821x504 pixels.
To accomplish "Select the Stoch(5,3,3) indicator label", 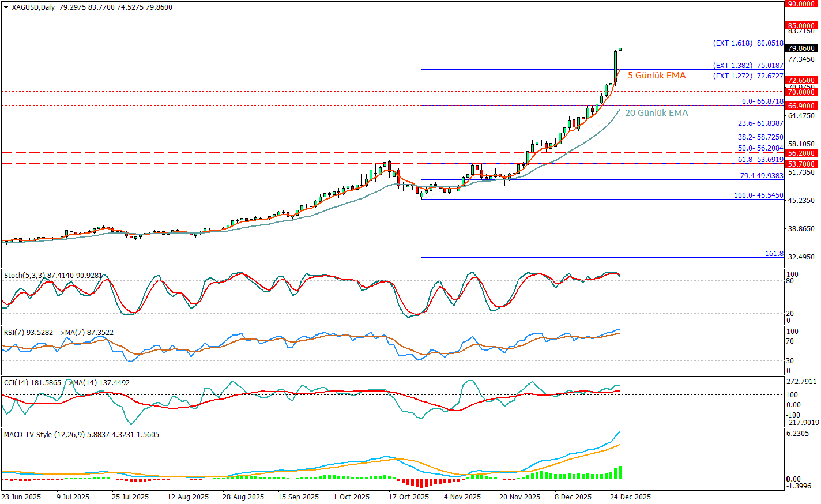I will 23,276.
